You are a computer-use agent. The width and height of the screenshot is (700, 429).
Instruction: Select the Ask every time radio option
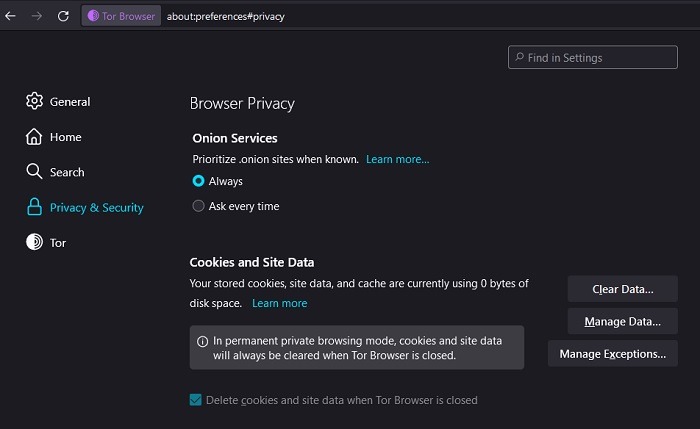[x=198, y=206]
